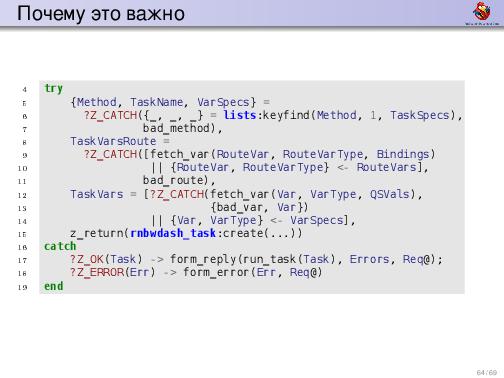Click the "bad_var" atom
The width and height of the screenshot is (504, 378).
tap(240, 207)
